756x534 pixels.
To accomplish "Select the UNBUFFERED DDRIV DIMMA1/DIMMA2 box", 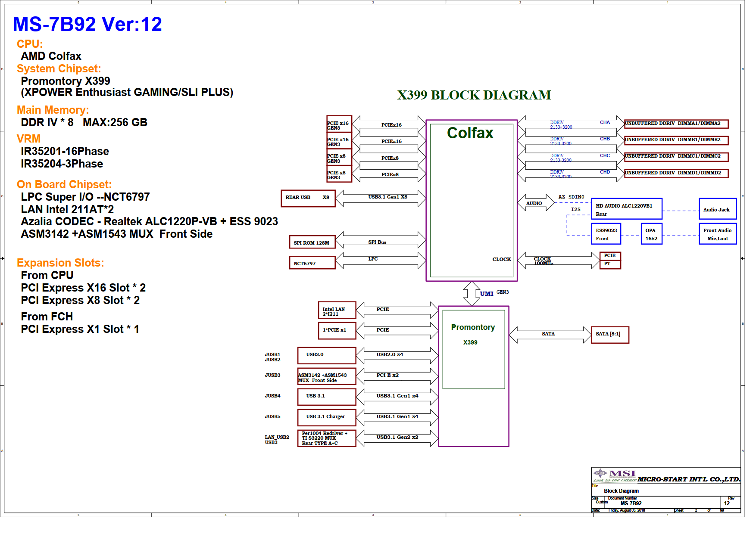I will [676, 124].
